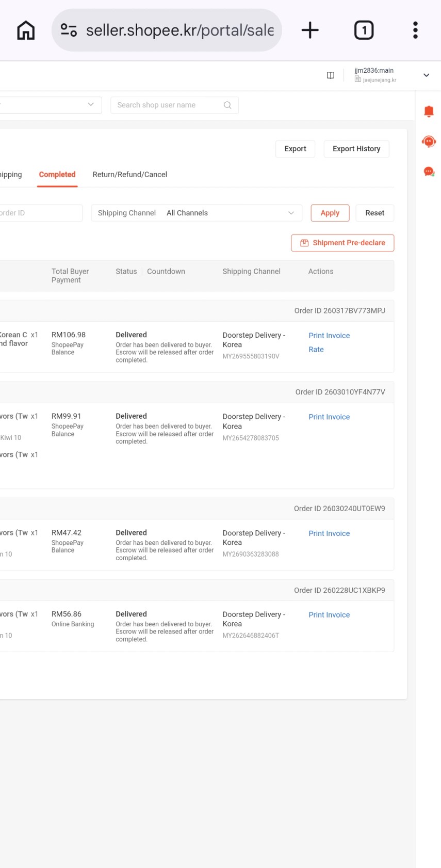Open the notifications bell
The image size is (441, 868).
[x=429, y=112]
